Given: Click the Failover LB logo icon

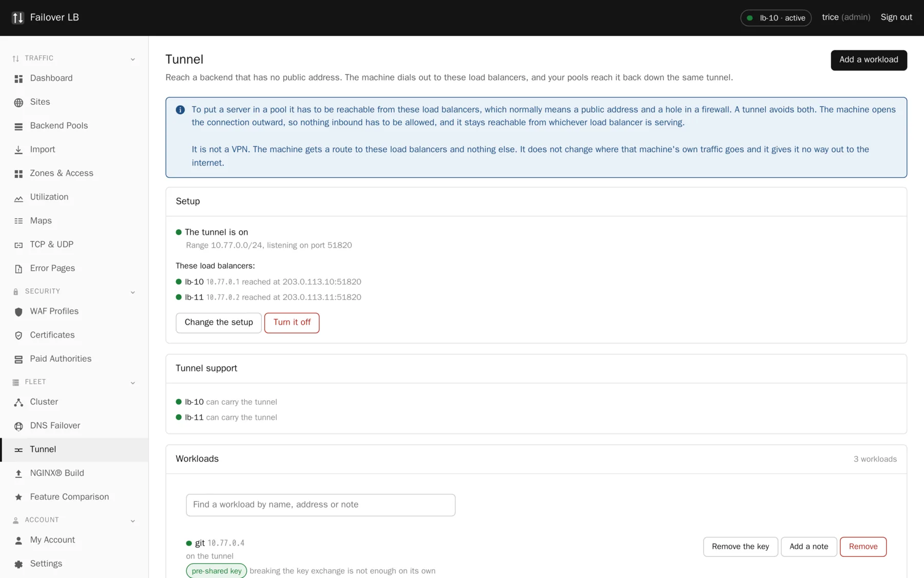Looking at the screenshot, I should pos(18,17).
